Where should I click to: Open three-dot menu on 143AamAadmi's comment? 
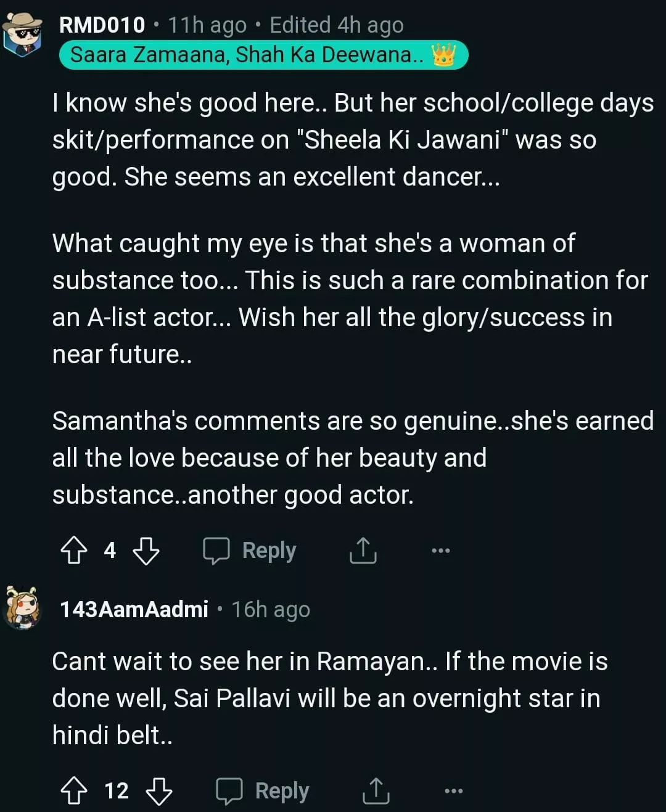pos(453,790)
